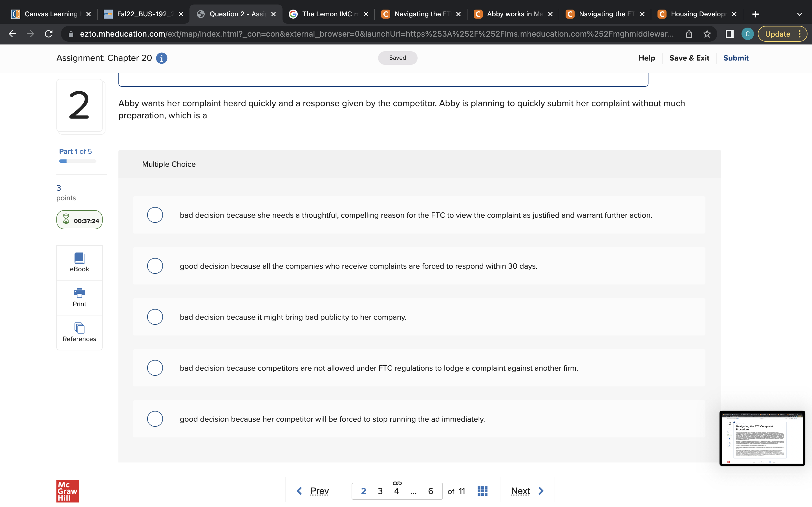This screenshot has height=507, width=812.
Task: Expand the tab search chevron
Action: 799,14
